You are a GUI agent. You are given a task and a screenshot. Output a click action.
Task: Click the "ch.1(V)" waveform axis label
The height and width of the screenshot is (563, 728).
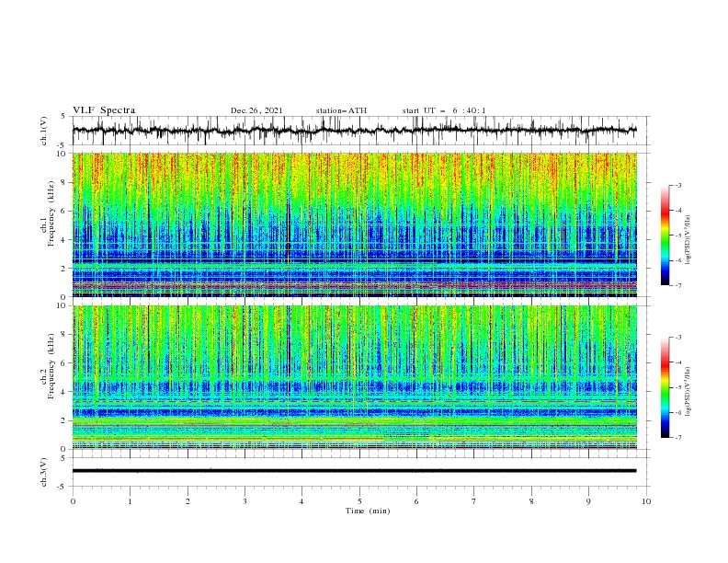coord(44,131)
